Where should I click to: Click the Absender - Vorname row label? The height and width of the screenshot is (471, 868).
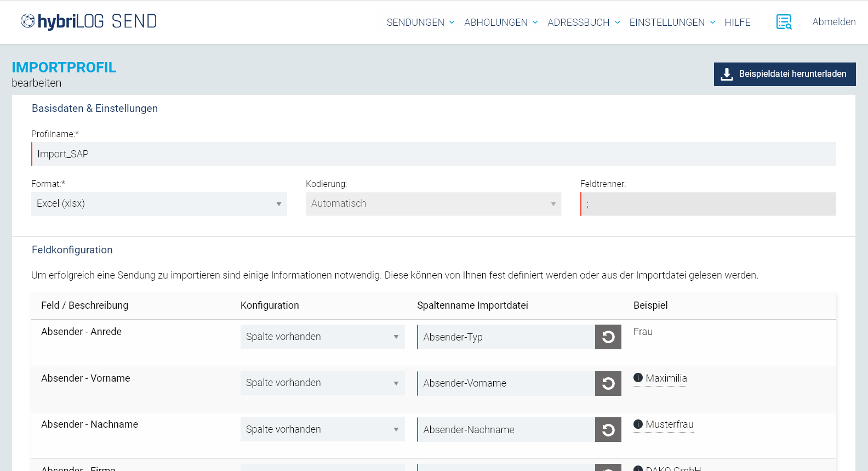click(x=85, y=378)
